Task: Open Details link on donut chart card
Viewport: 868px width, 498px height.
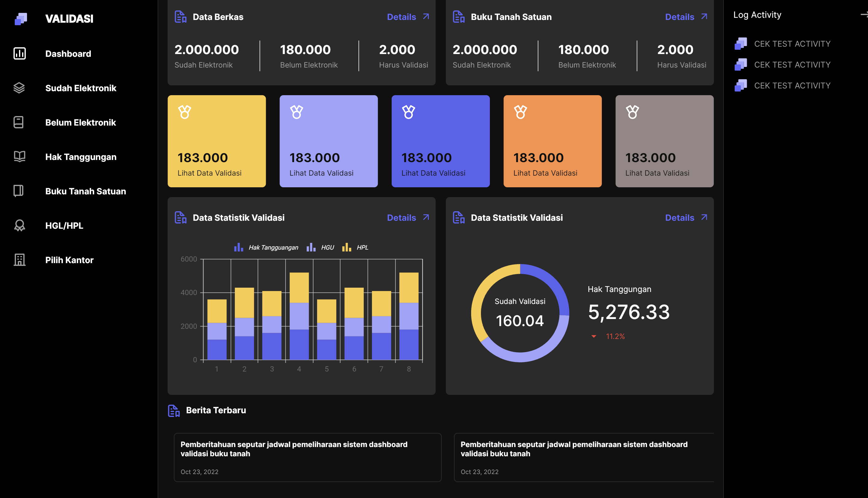Action: coord(680,218)
